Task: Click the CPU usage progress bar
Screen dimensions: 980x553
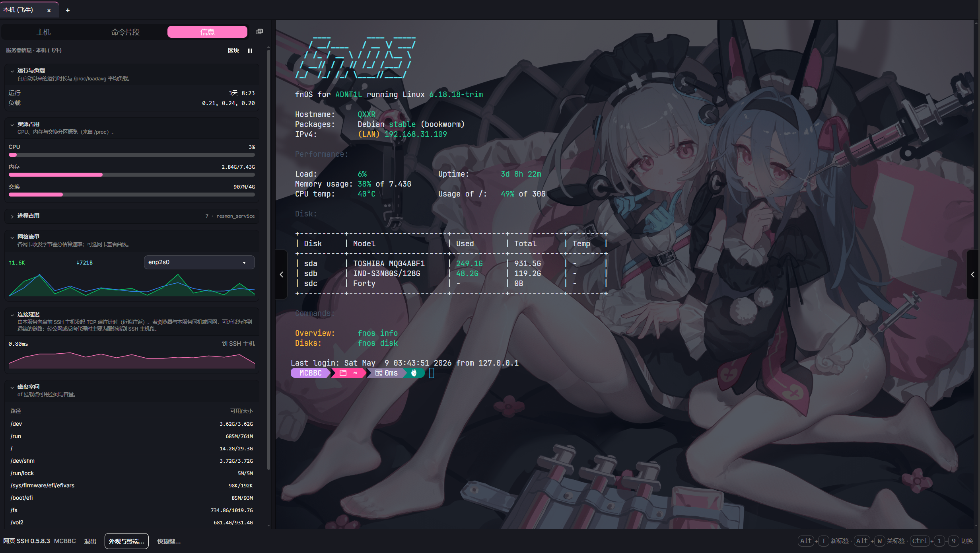Action: point(132,155)
